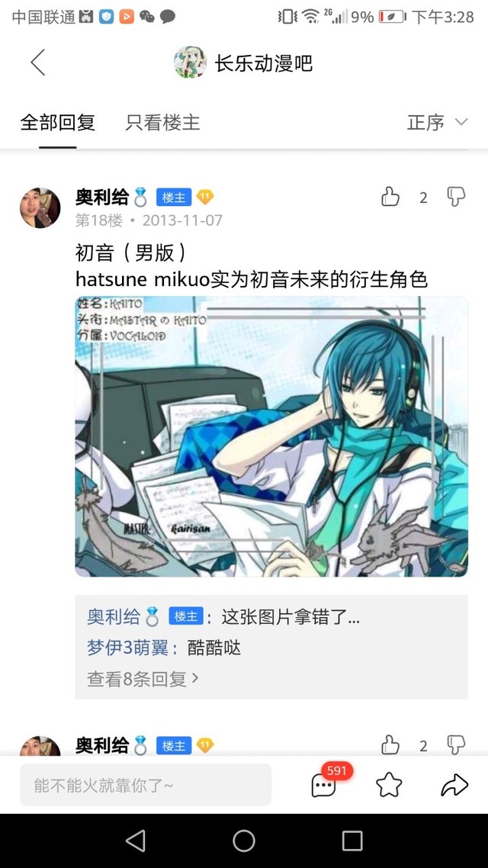This screenshot has height=868, width=488.
Task: Open the 长乐动漫吧 forum avatar
Action: (x=190, y=63)
